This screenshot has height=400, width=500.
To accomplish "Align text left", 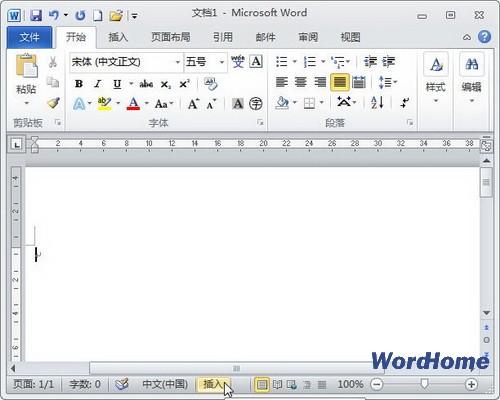I will [x=282, y=82].
